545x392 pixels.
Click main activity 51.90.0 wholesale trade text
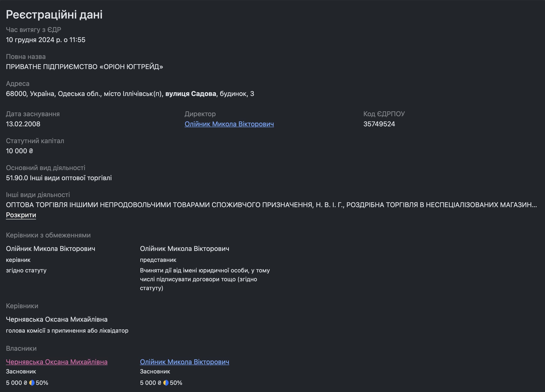click(x=59, y=178)
